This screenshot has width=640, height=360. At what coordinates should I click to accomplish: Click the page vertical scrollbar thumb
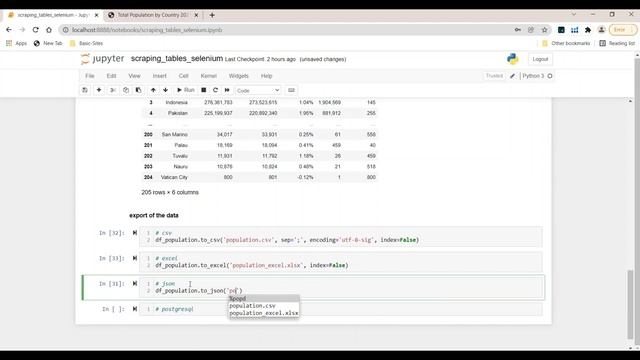click(x=630, y=304)
